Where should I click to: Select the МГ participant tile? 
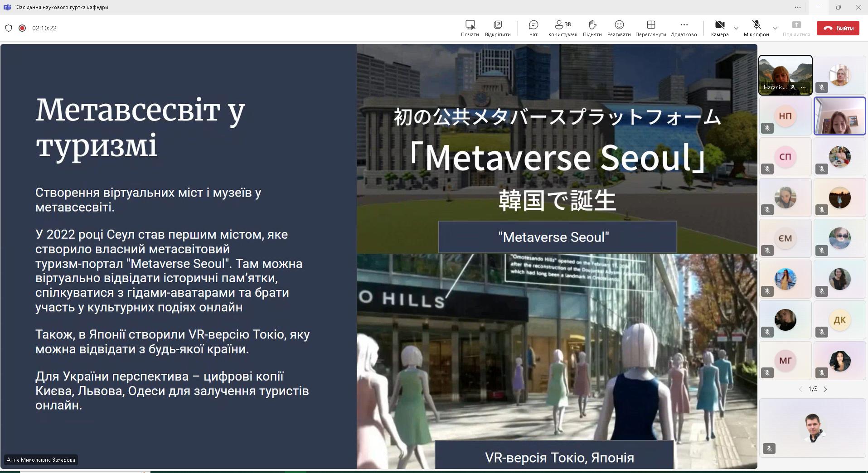tap(786, 361)
